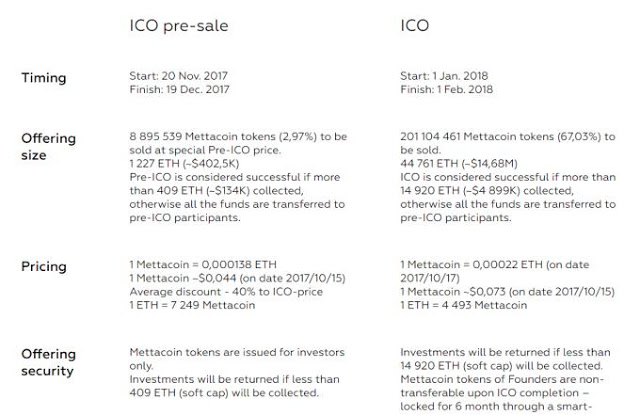Click the 'ICO' column heading
Image resolution: width=640 pixels, height=415 pixels.
[415, 25]
